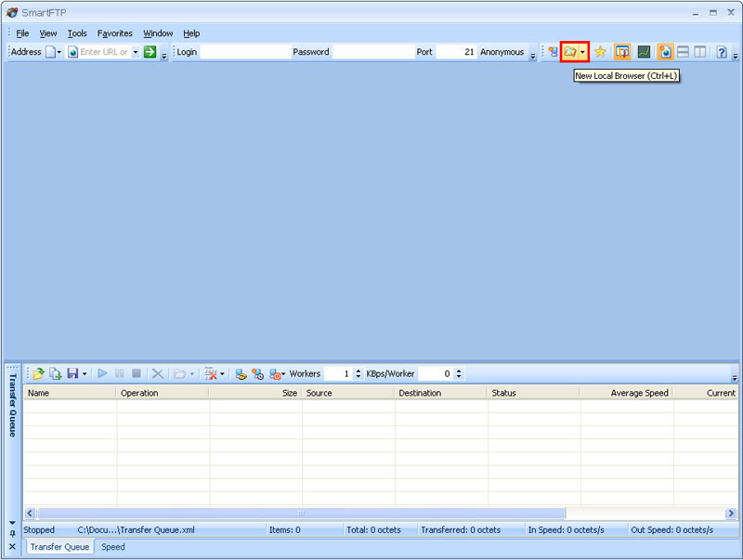Image resolution: width=743 pixels, height=560 pixels.
Task: Click the computer with red stop-sign queue icon
Action: click(x=275, y=374)
